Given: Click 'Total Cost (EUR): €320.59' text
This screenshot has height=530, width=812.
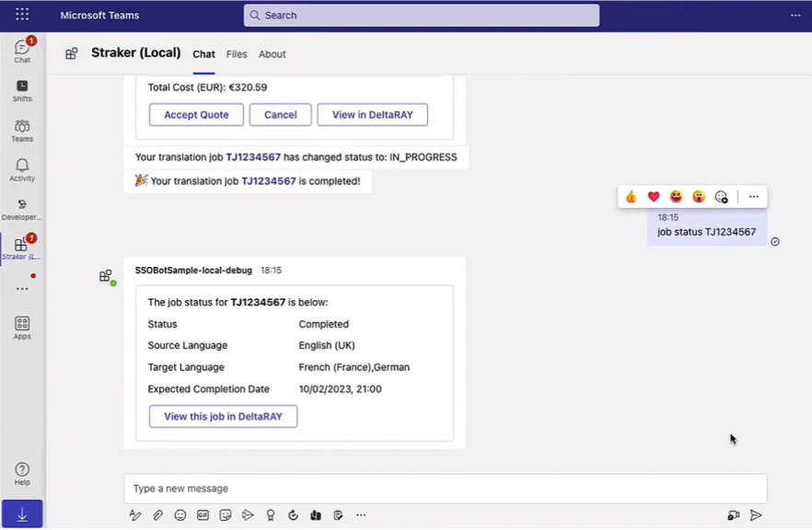Looking at the screenshot, I should (208, 87).
